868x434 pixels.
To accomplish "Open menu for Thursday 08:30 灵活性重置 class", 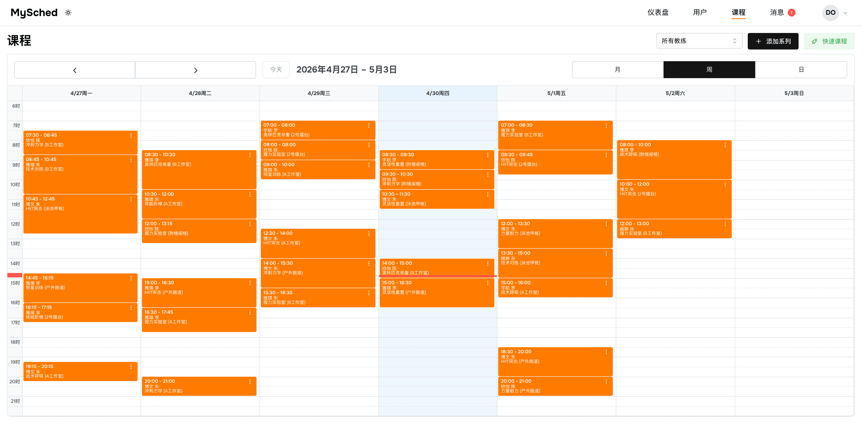I will point(488,155).
